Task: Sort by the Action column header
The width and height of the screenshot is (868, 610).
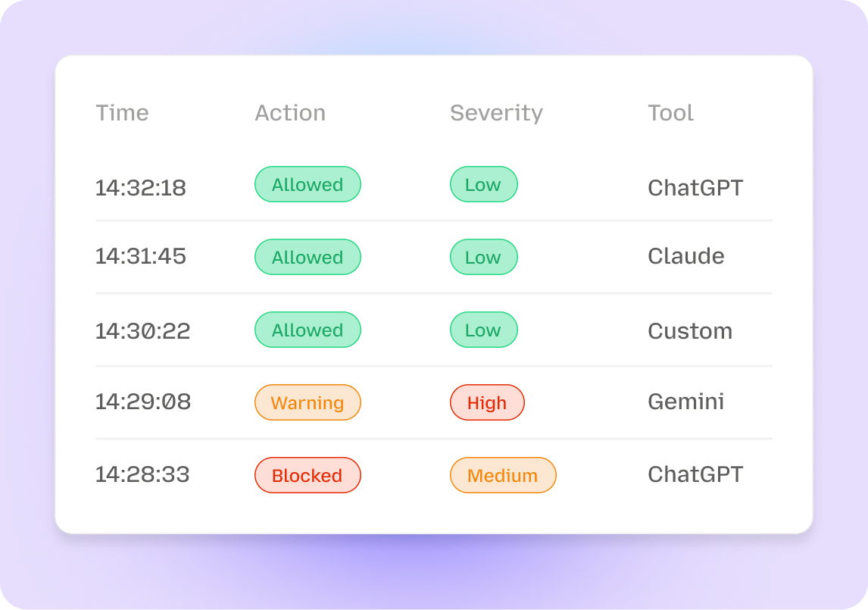Action: click(x=290, y=113)
